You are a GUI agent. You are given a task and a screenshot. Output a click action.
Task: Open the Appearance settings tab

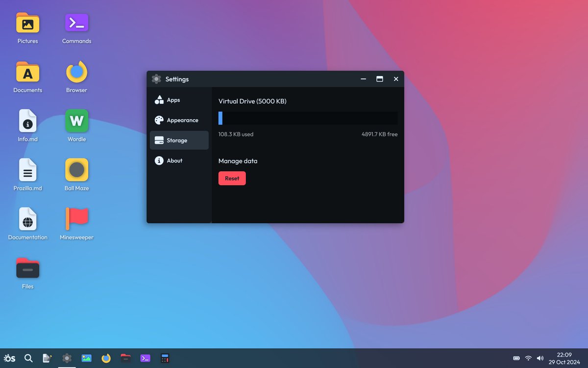pyautogui.click(x=179, y=120)
